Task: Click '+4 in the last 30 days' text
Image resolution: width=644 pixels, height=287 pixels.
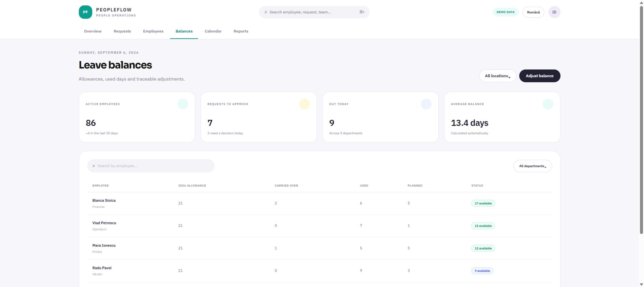Action: (102, 133)
